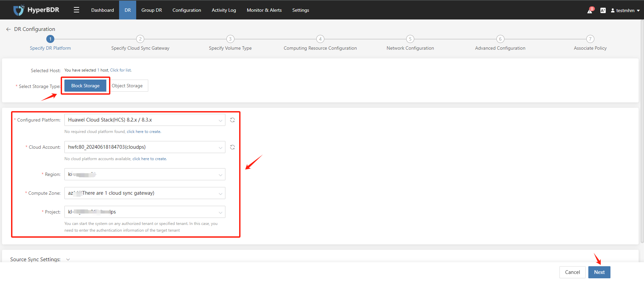Click the language switch icon
Screen dimensions: 644x282
(x=603, y=10)
